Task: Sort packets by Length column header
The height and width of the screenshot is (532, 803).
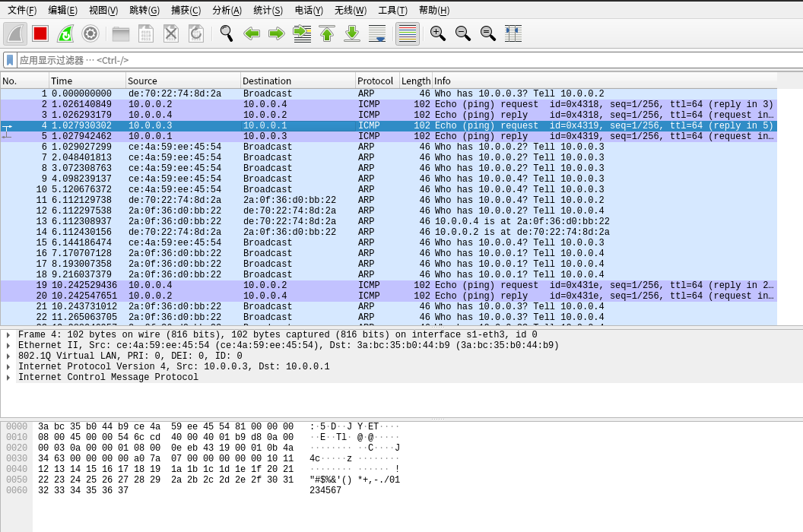Action: 416,81
